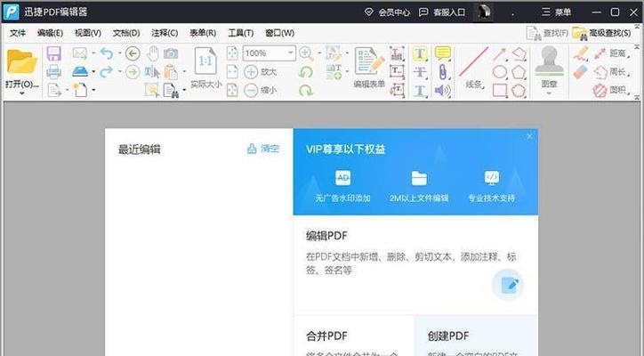The image size is (644, 356).
Task: Close the VIP benefits banner
Action: pyautogui.click(x=529, y=136)
